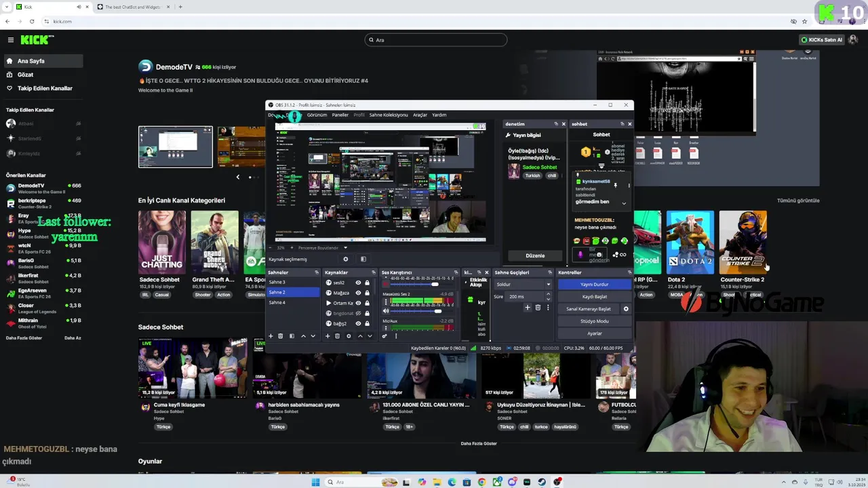Pop out the Ses Karıştırıcı dock panel
Image resolution: width=868 pixels, height=488 pixels.
456,272
